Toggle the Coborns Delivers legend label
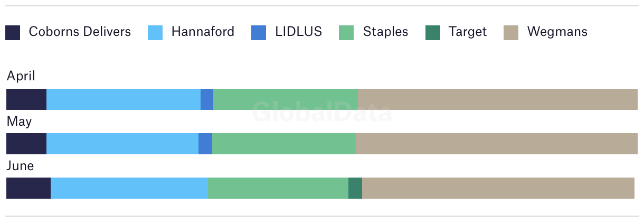 [80, 32]
